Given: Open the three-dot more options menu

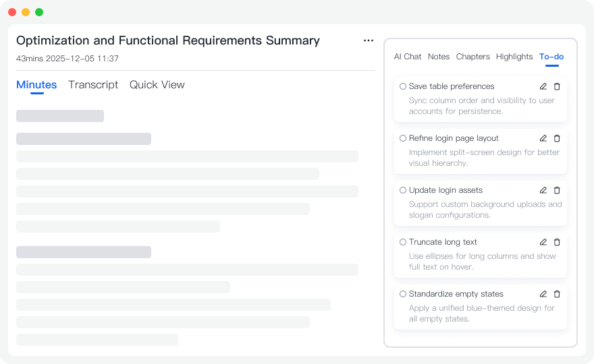Looking at the screenshot, I should [x=369, y=40].
